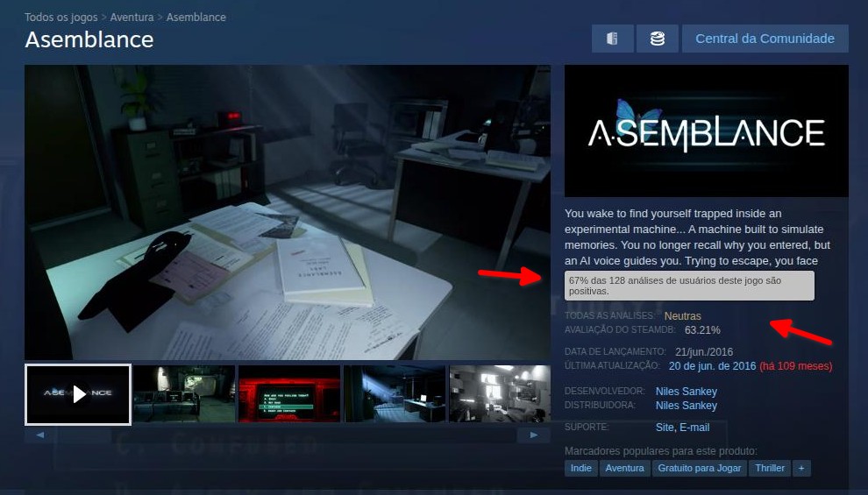Click the SteamDB rating 63.21%
The height and width of the screenshot is (495, 868).
(x=702, y=330)
